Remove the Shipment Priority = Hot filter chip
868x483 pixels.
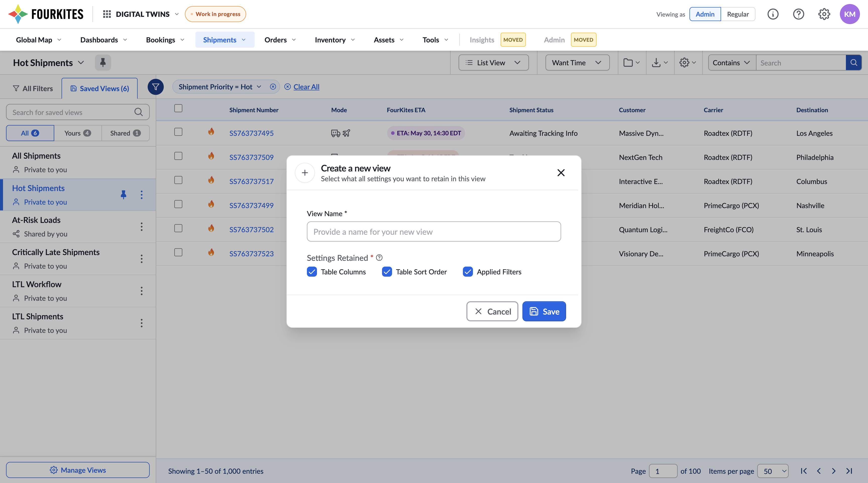coord(273,87)
